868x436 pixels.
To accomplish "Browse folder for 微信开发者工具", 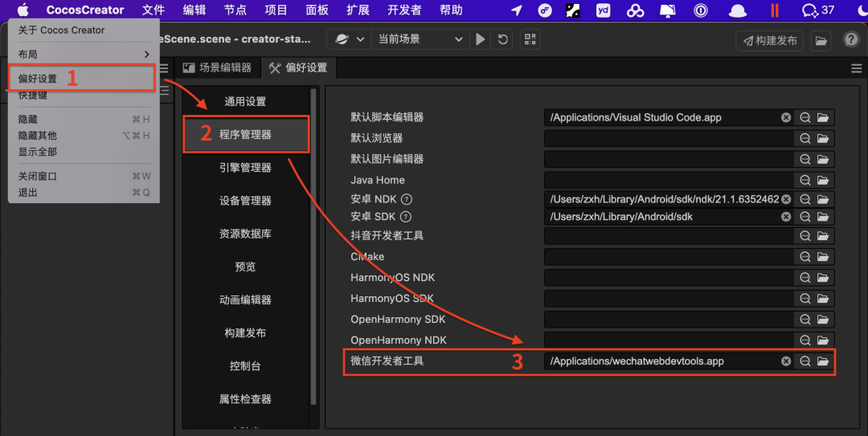I will tap(823, 361).
